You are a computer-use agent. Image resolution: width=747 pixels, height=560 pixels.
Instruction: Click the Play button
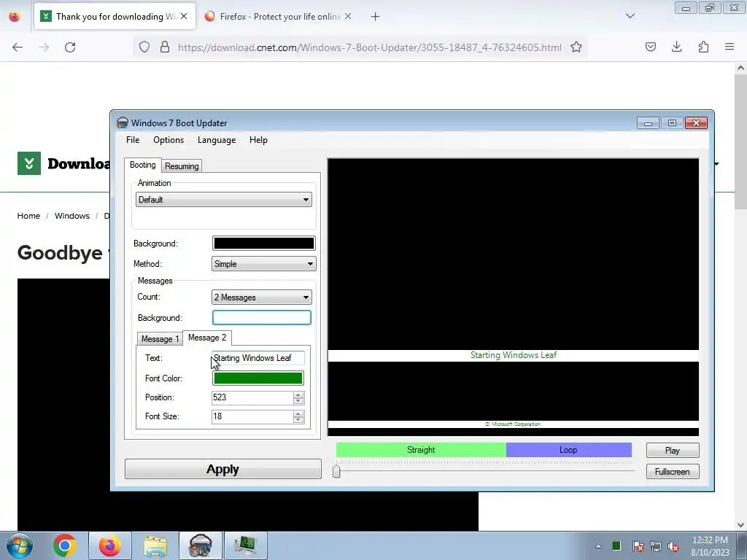pos(672,451)
